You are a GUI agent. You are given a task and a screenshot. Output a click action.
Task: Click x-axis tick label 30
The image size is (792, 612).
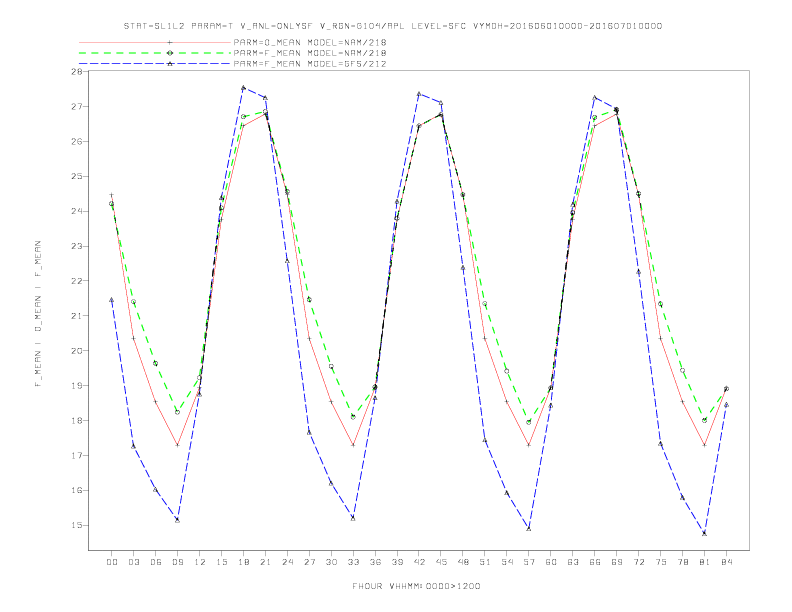click(x=331, y=562)
